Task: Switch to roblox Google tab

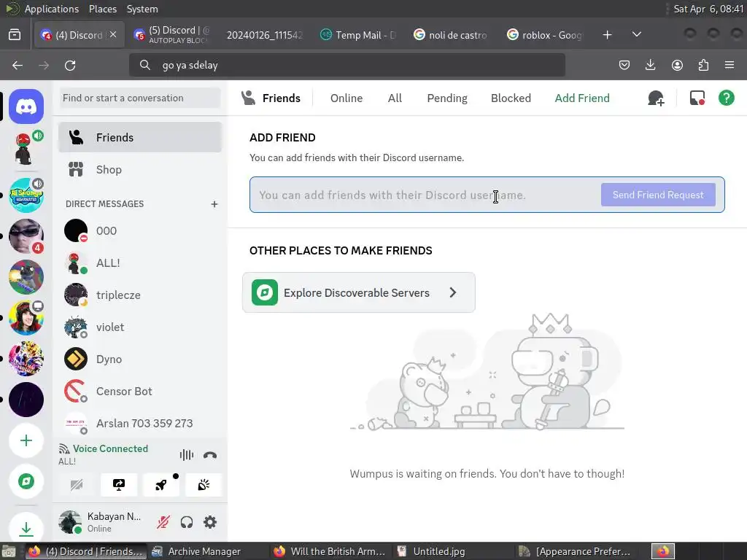Action: tap(545, 35)
